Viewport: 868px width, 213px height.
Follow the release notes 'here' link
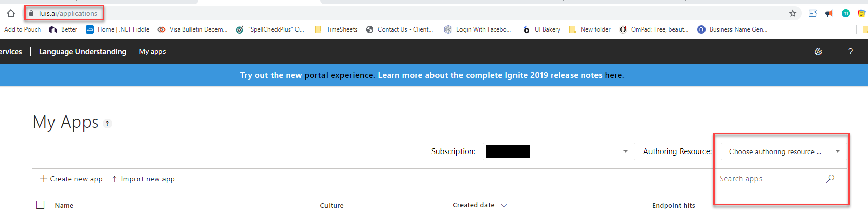[x=613, y=75]
